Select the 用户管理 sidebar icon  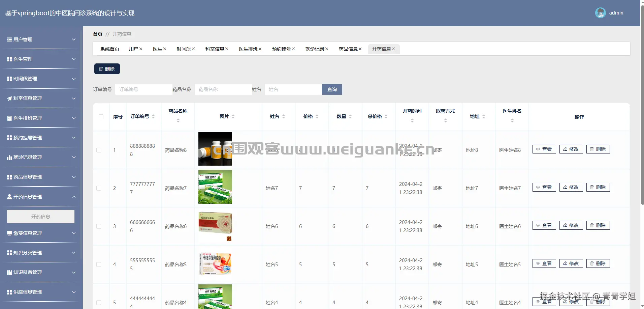tap(9, 39)
